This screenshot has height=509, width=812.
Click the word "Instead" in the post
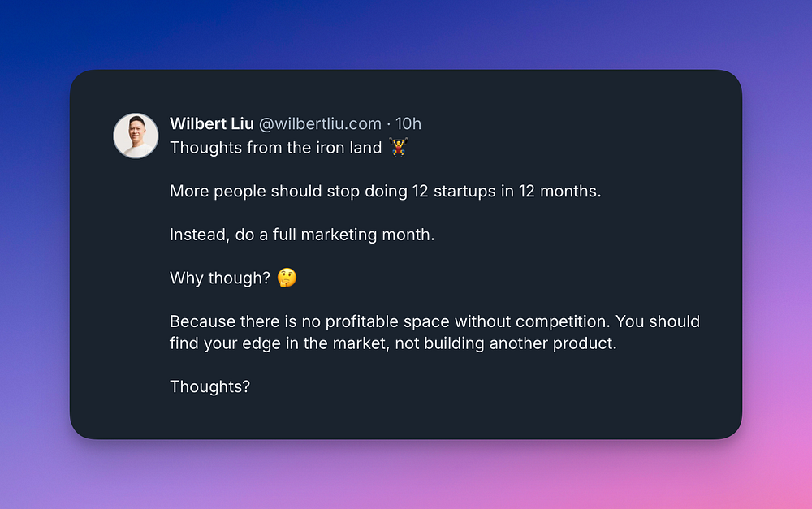197,235
